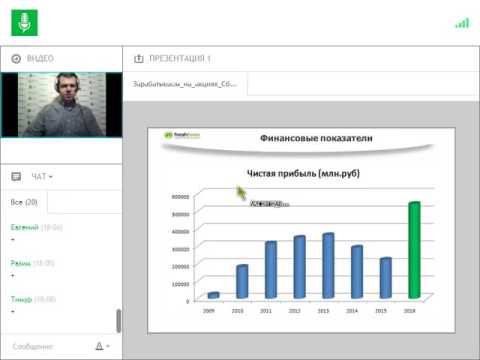Toggle the green microphone button
Screen dimensions: 480x360
pos(24,22)
